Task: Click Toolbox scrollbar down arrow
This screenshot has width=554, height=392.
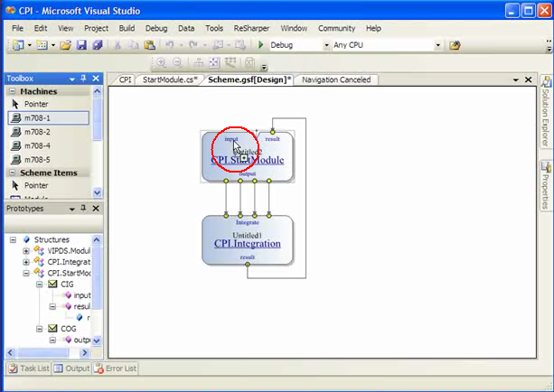Action: [98, 192]
